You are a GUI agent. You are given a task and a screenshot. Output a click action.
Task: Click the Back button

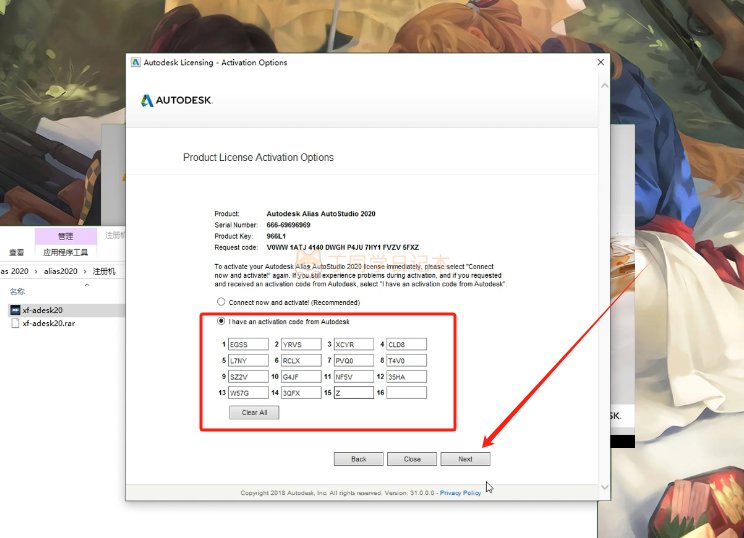click(x=359, y=459)
